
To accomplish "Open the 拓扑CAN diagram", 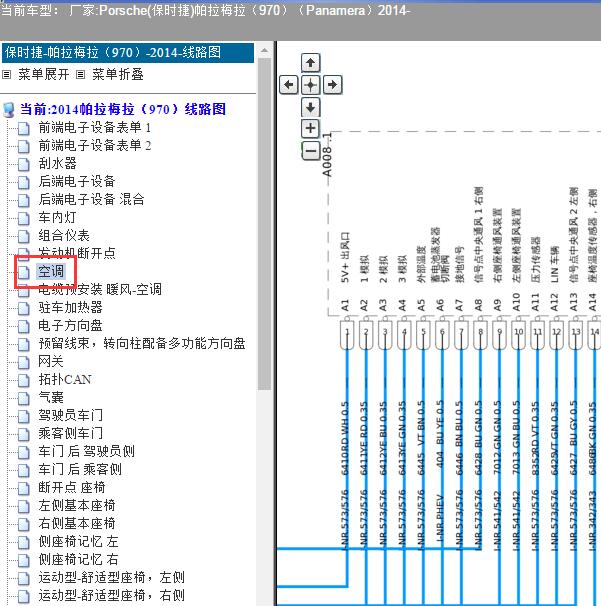I will click(65, 380).
